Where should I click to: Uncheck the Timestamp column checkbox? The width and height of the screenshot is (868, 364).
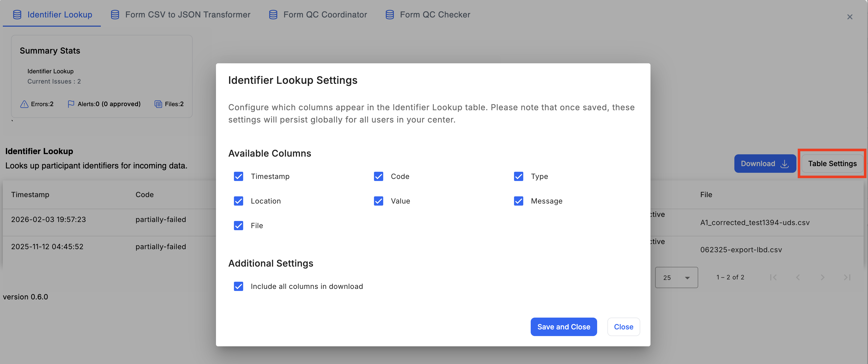click(x=239, y=176)
